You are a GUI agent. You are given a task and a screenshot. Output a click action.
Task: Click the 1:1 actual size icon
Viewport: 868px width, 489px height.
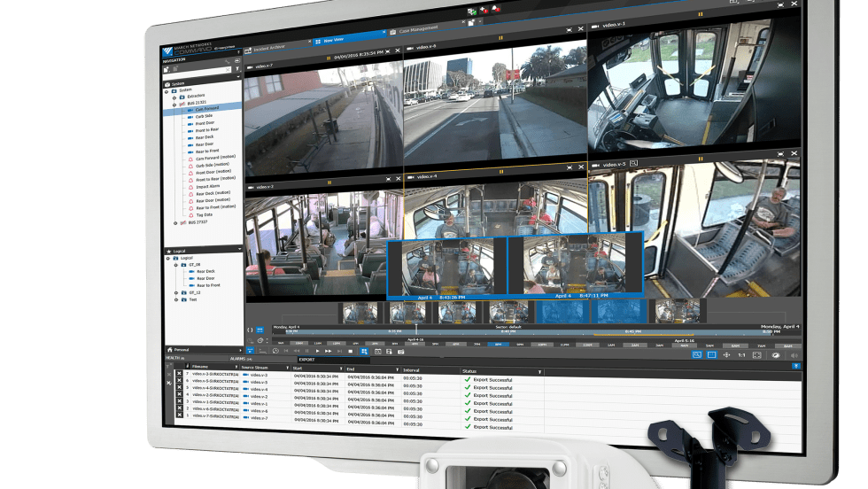(741, 354)
